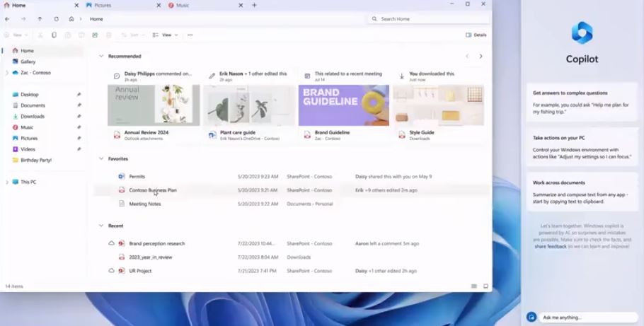Go back using the back arrow

point(7,19)
